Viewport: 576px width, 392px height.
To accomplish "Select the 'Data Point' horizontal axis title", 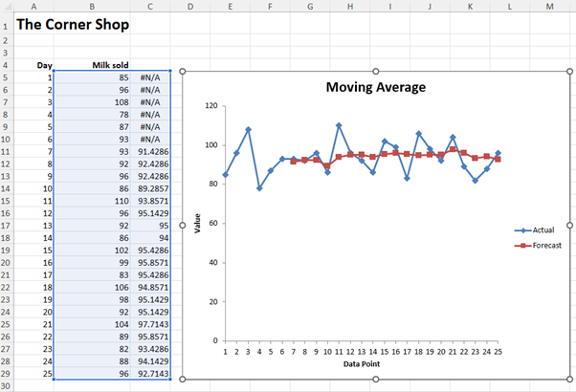I will [x=362, y=364].
